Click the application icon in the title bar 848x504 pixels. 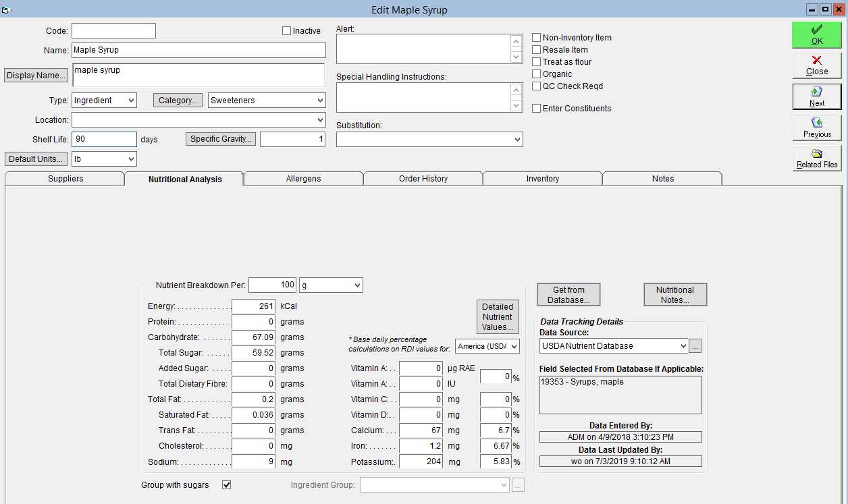pos(6,9)
